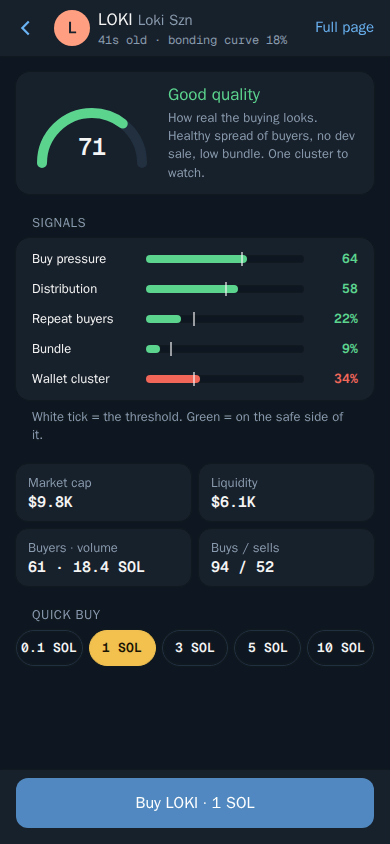Tap the orange LOKI token avatar
Viewport: 390px width, 844px height.
pyautogui.click(x=72, y=28)
